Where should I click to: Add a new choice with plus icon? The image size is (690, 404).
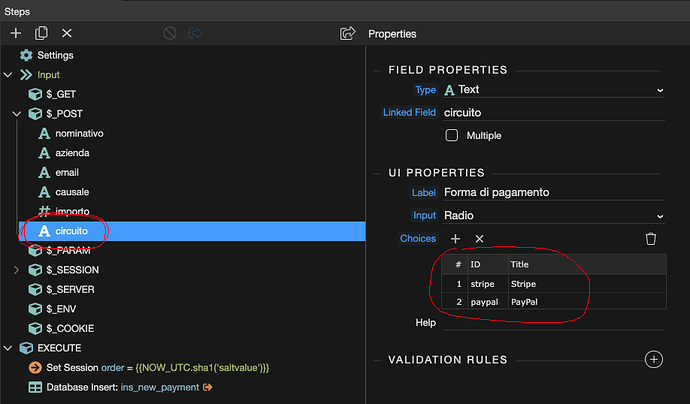click(455, 238)
